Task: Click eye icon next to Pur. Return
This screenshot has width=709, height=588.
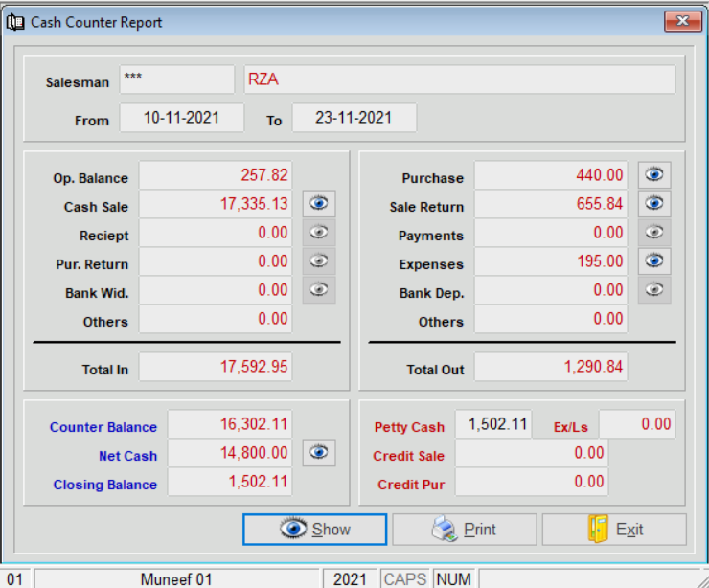Action: 319,261
